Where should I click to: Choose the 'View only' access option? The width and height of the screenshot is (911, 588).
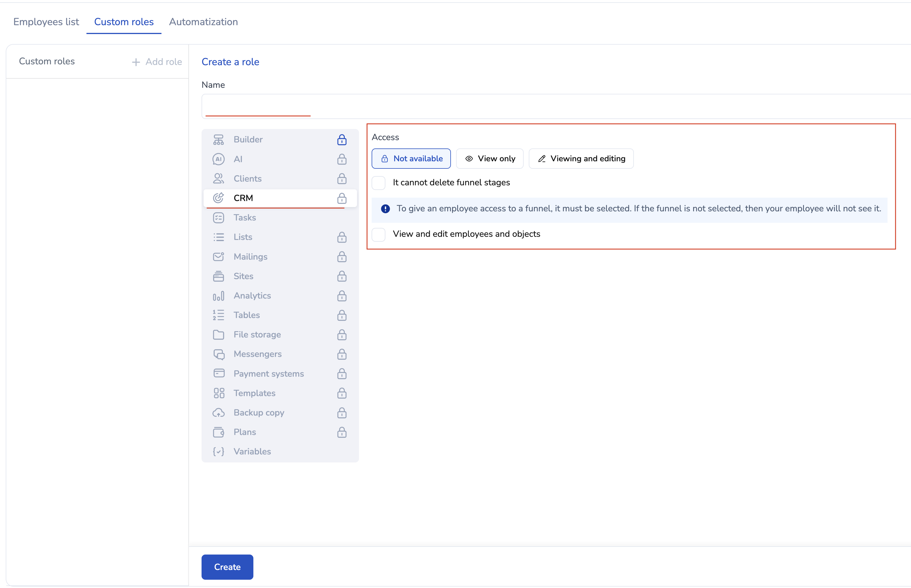tap(490, 158)
